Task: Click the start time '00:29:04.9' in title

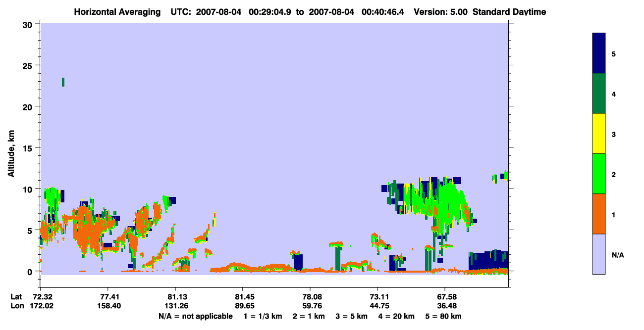Action: 269,11
